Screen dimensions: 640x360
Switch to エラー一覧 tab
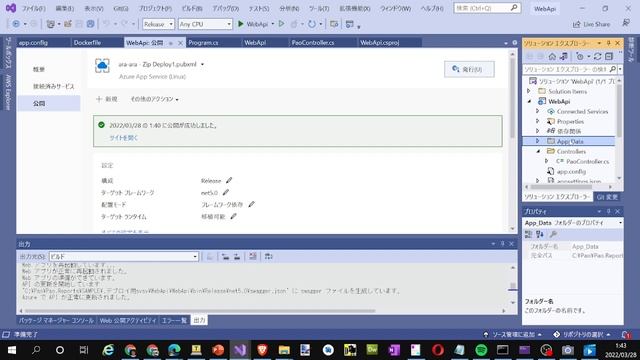(x=174, y=321)
